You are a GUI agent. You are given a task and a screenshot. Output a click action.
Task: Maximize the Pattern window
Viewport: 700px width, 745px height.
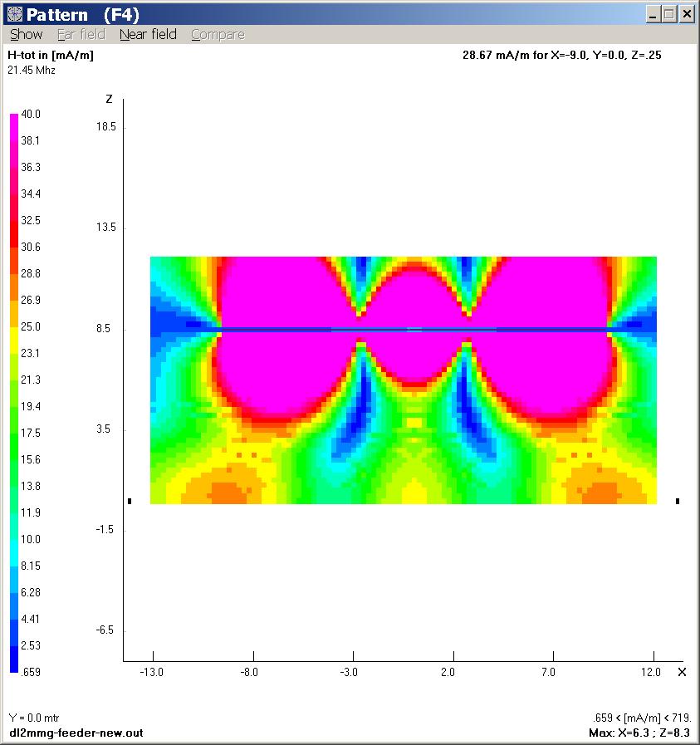(669, 14)
